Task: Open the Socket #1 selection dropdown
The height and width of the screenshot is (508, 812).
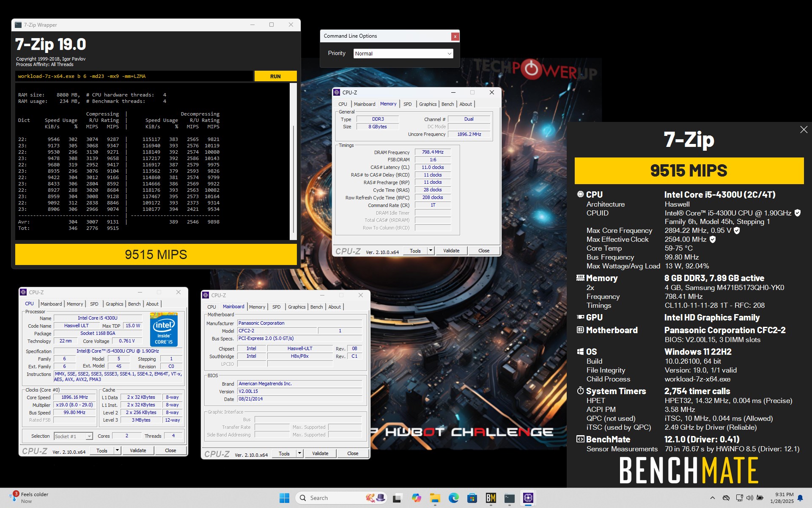Action: coord(73,436)
